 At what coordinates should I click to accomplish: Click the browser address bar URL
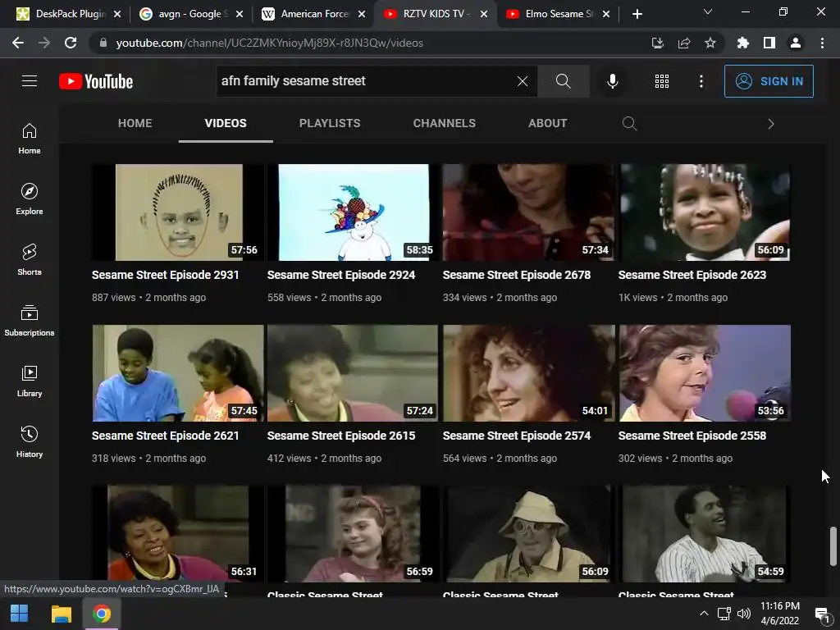(269, 43)
